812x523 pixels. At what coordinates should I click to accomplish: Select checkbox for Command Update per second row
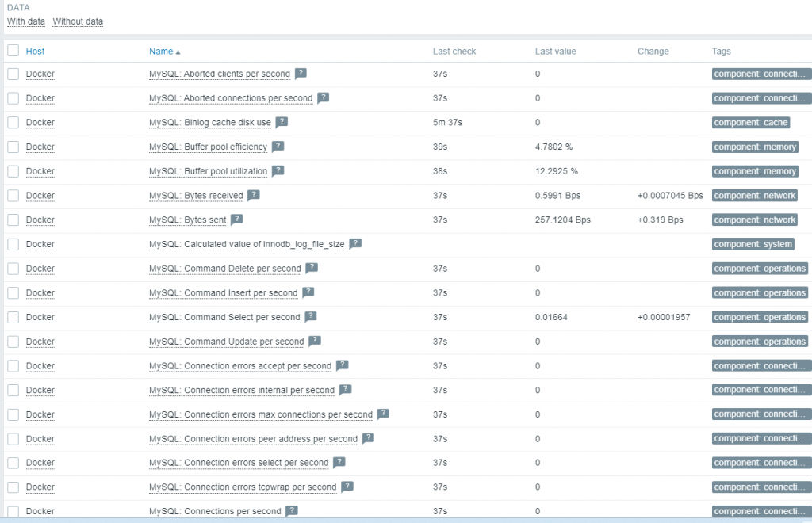coord(13,342)
